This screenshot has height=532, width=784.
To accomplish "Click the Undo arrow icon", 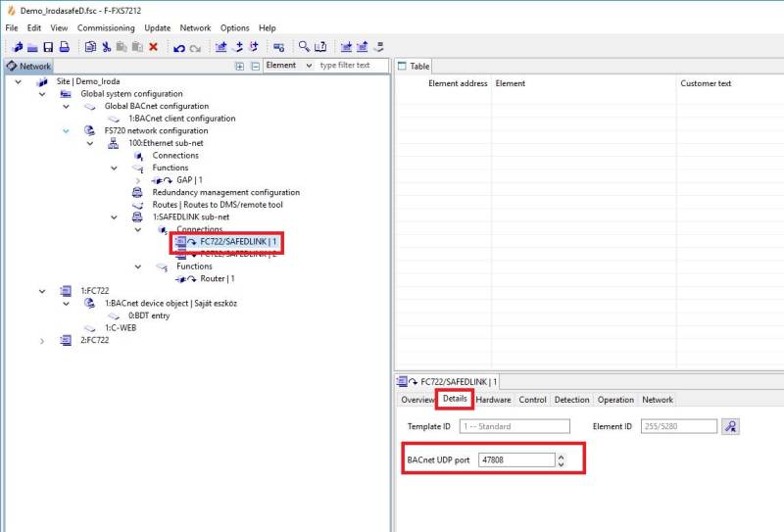I will pyautogui.click(x=179, y=47).
